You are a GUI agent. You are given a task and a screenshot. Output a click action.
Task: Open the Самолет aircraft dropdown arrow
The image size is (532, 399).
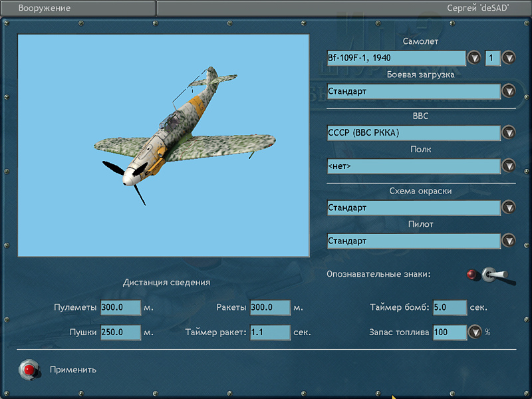point(474,58)
